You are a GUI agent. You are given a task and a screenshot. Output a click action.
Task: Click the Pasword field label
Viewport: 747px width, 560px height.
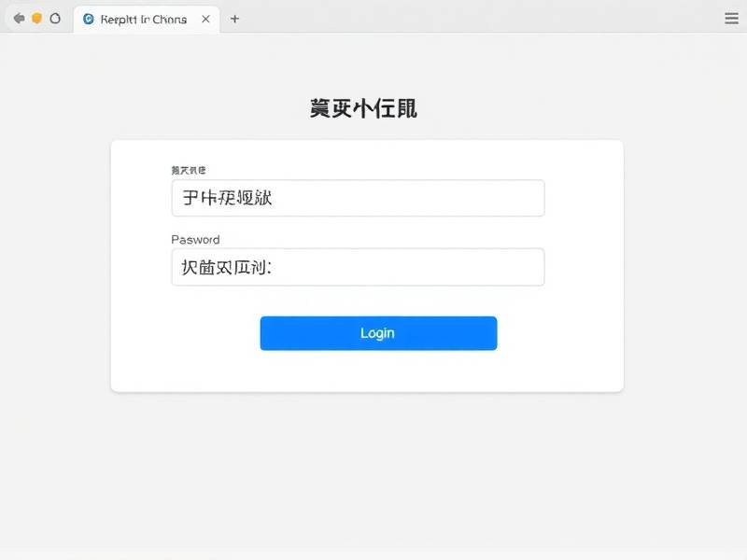pyautogui.click(x=195, y=240)
